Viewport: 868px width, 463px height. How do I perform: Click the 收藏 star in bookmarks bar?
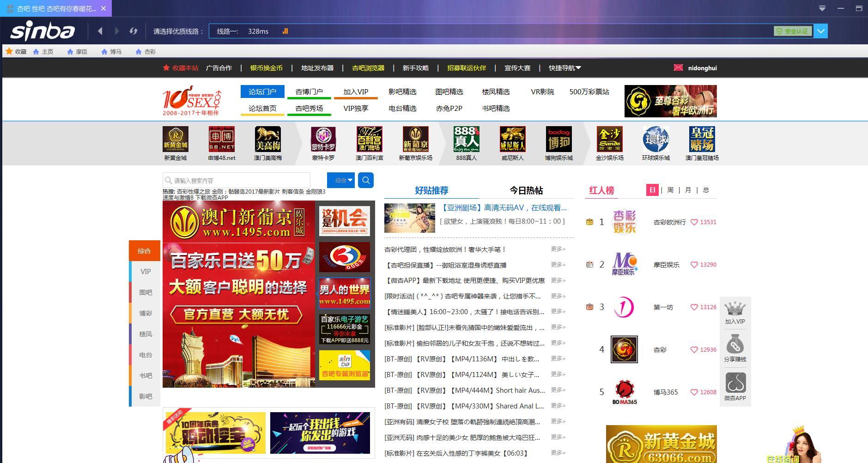click(x=9, y=51)
